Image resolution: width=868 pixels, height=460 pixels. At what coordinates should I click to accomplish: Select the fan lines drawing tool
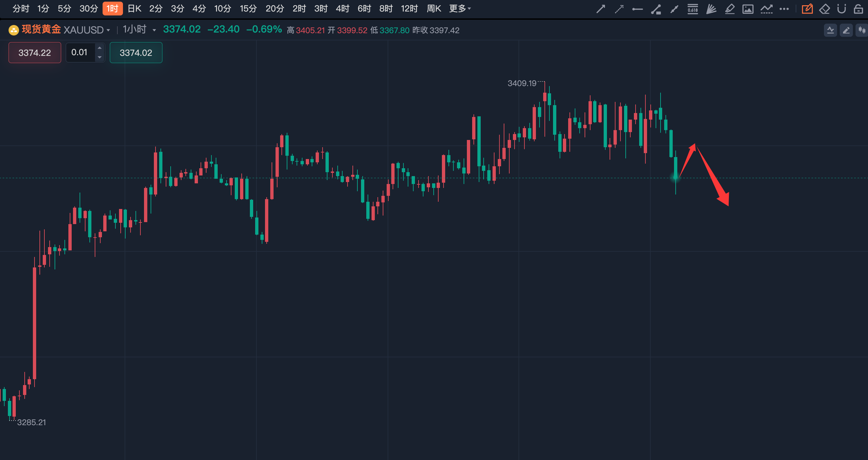(711, 9)
